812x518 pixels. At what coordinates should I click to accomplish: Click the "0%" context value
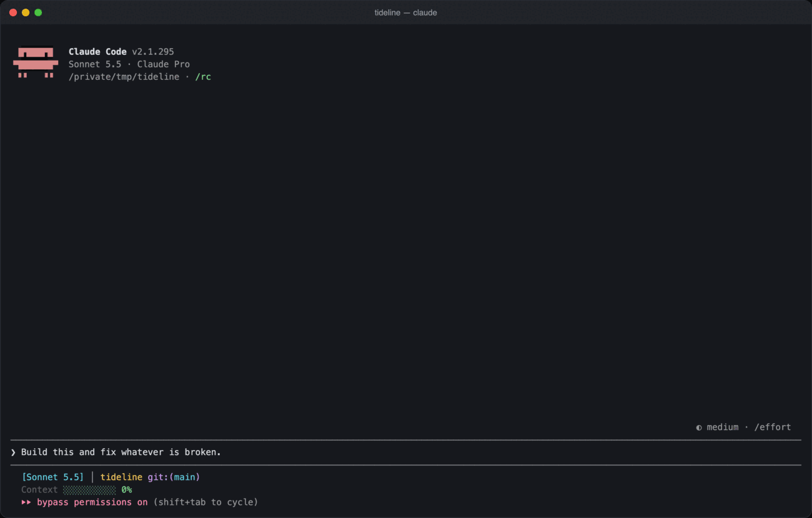click(x=127, y=490)
